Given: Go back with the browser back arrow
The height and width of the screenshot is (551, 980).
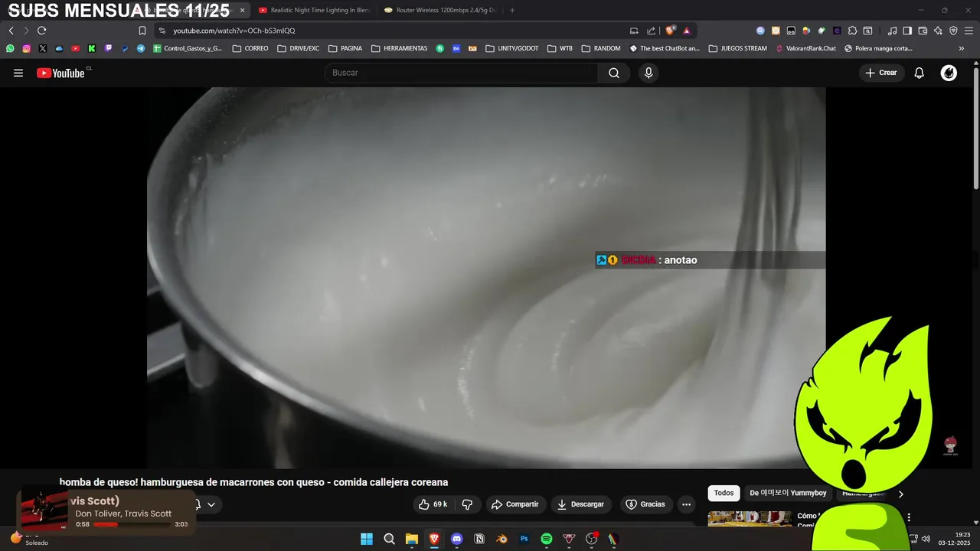Looking at the screenshot, I should [x=11, y=31].
